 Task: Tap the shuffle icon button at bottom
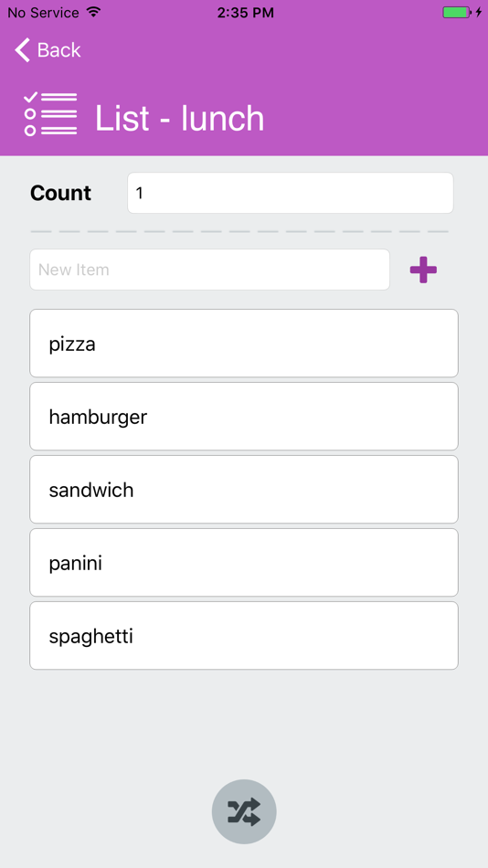244,811
